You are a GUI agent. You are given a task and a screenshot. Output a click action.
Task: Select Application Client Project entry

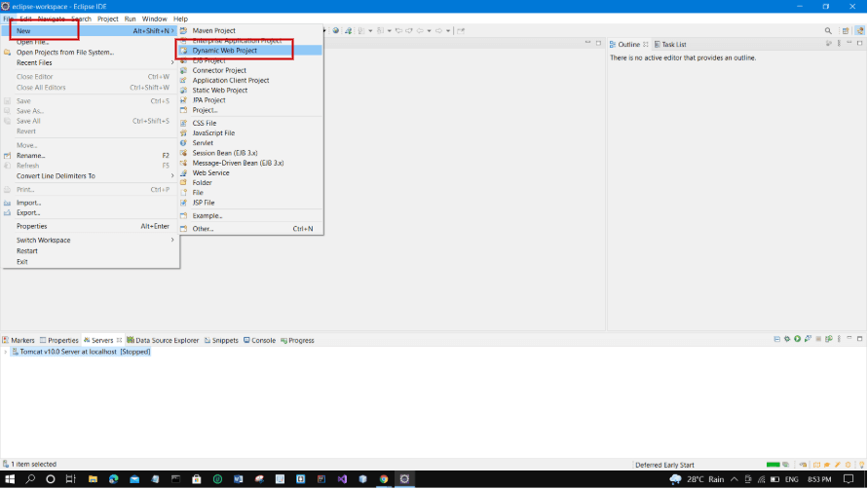pyautogui.click(x=249, y=80)
